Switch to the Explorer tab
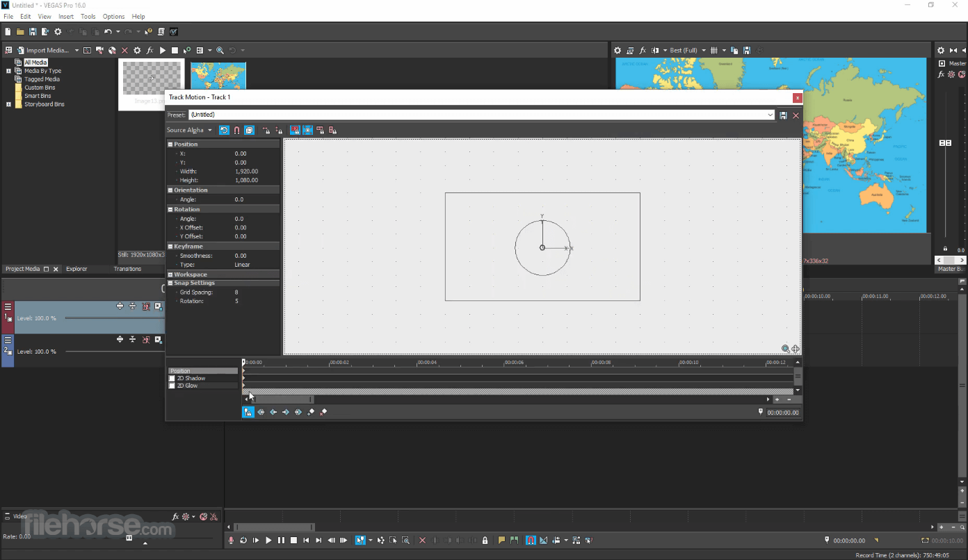Viewport: 968px width, 560px height. (x=76, y=269)
